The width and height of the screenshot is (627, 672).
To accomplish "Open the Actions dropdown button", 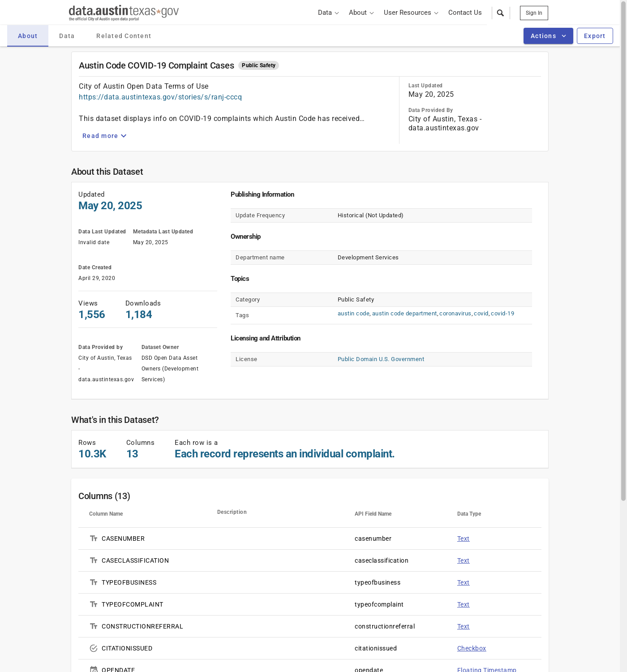I will point(548,36).
